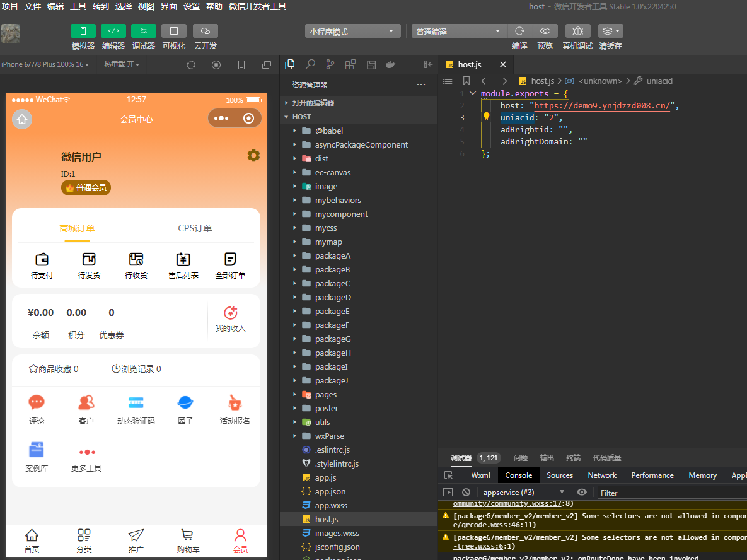Screen dimensions: 747x560
Task: Toggle the editor panel button
Action: tap(113, 31)
